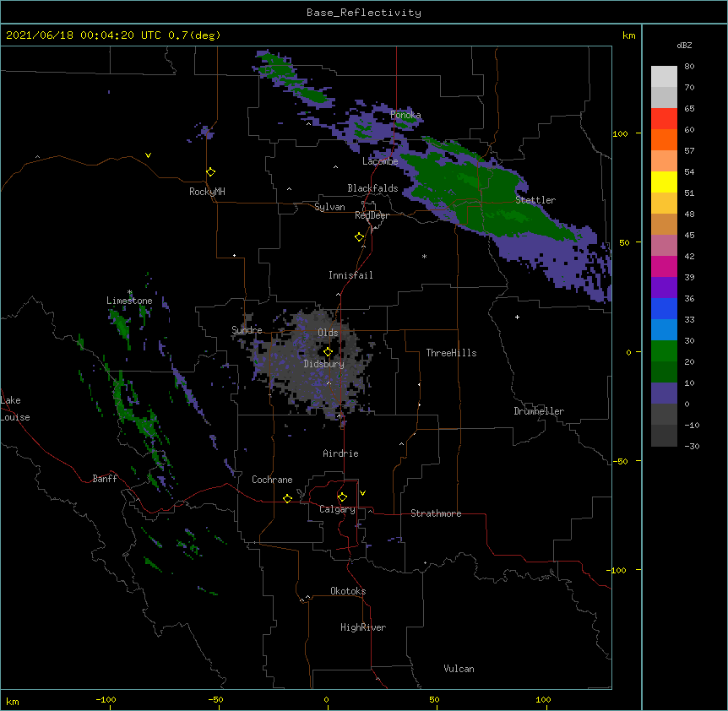The image size is (728, 711).
Task: Click the Sundre town label
Action: [247, 330]
